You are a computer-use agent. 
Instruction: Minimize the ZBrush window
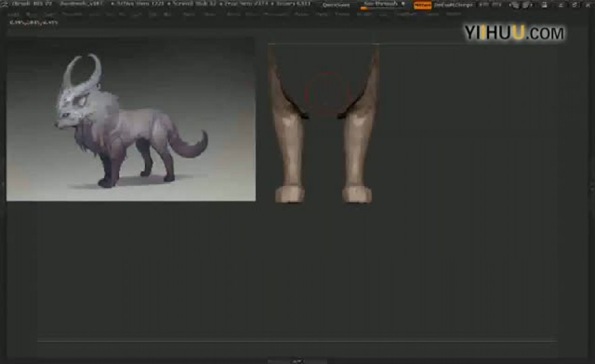pyautogui.click(x=561, y=5)
